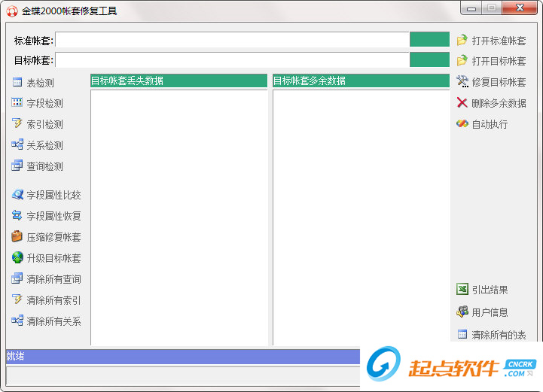Click the 清除所有查询 icon
The width and height of the screenshot is (543, 392).
(x=17, y=278)
